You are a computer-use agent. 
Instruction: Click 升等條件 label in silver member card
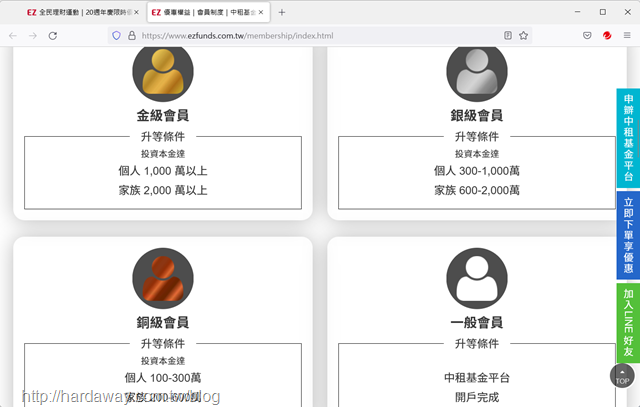coord(477,136)
